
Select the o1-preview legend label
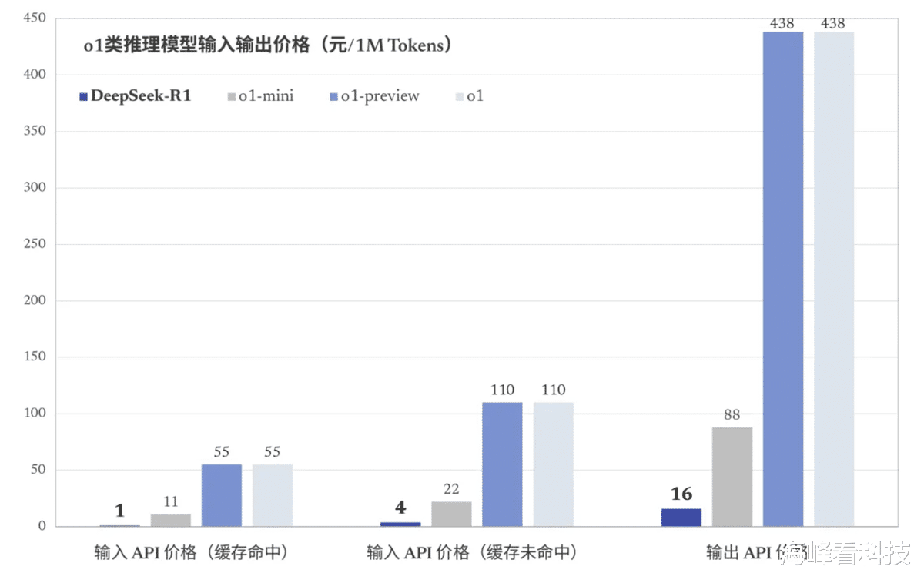[x=380, y=96]
